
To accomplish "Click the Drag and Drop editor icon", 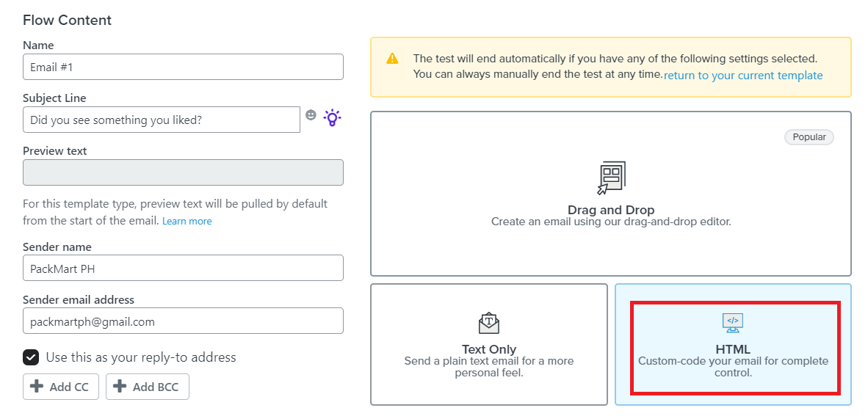I will click(x=610, y=178).
